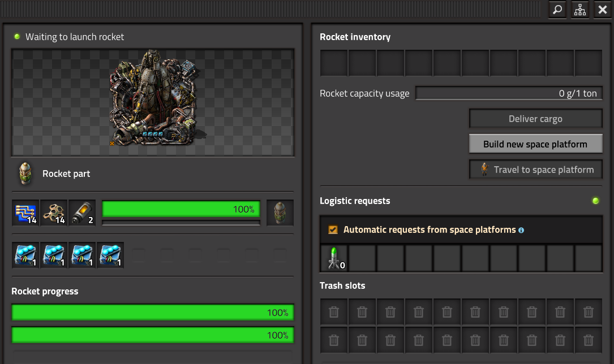Click the Deliver cargo button

point(536,119)
